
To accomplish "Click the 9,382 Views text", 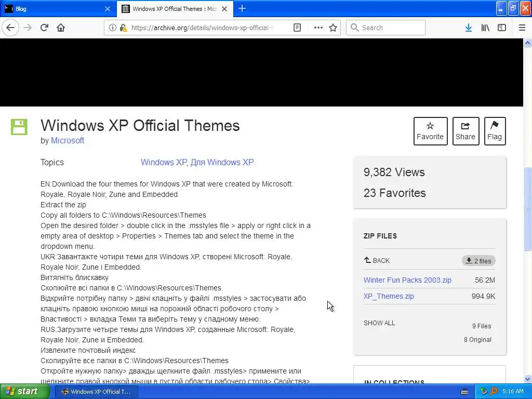I will tap(394, 172).
